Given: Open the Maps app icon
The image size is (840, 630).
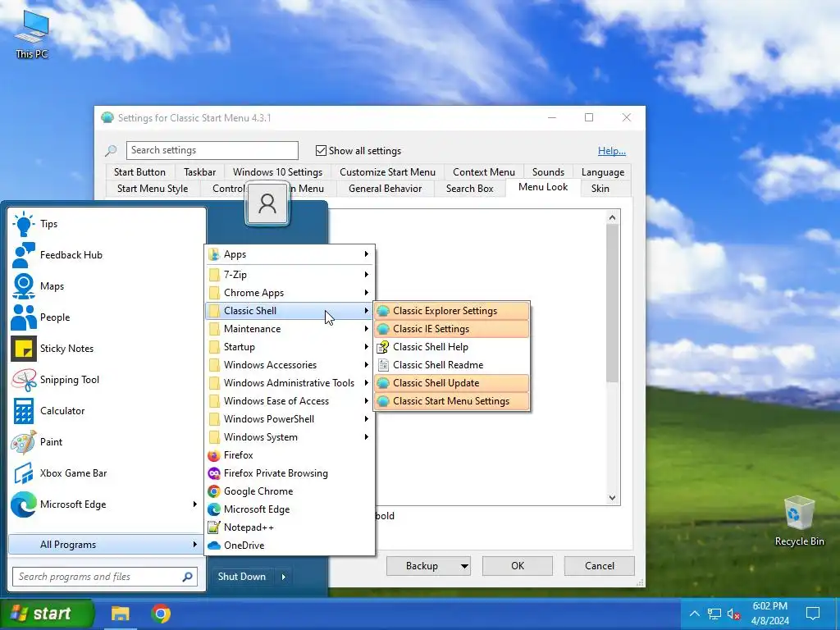Looking at the screenshot, I should coord(24,286).
